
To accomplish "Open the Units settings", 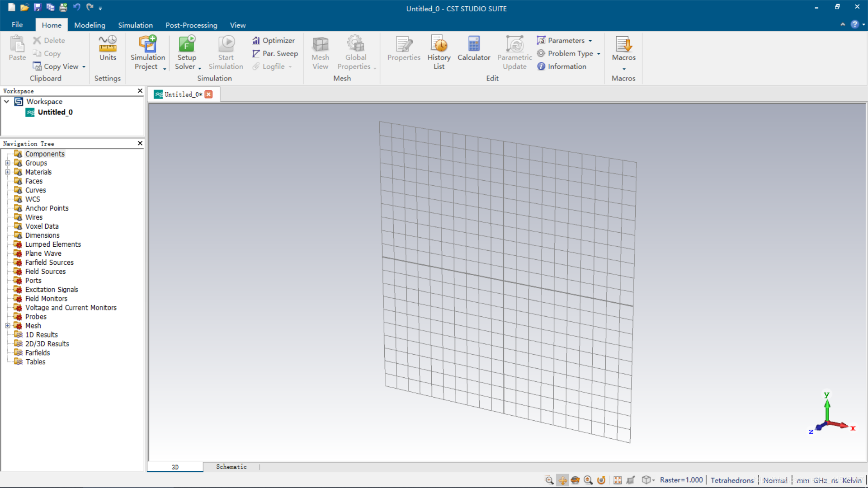I will (108, 48).
